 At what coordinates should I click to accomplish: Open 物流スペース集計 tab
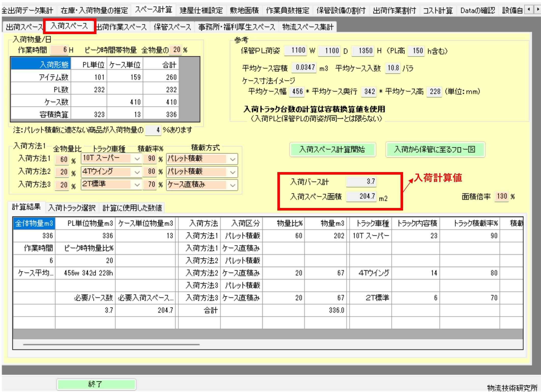308,27
